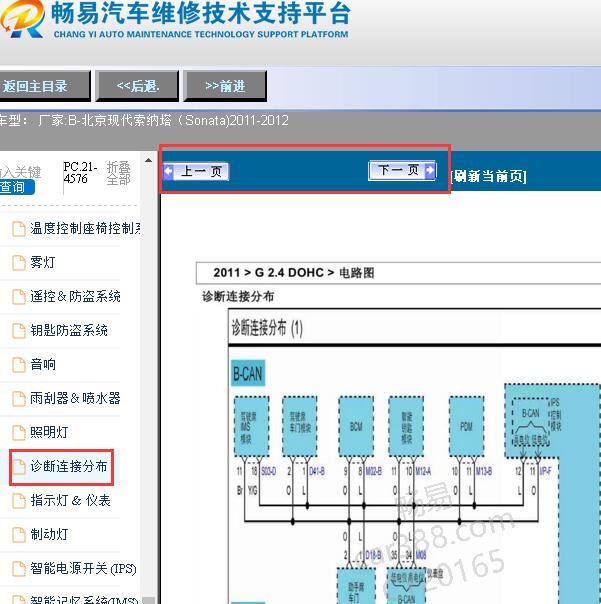The width and height of the screenshot is (601, 604).
Task: Click document icon beside 照明灯
Action: coord(18,432)
